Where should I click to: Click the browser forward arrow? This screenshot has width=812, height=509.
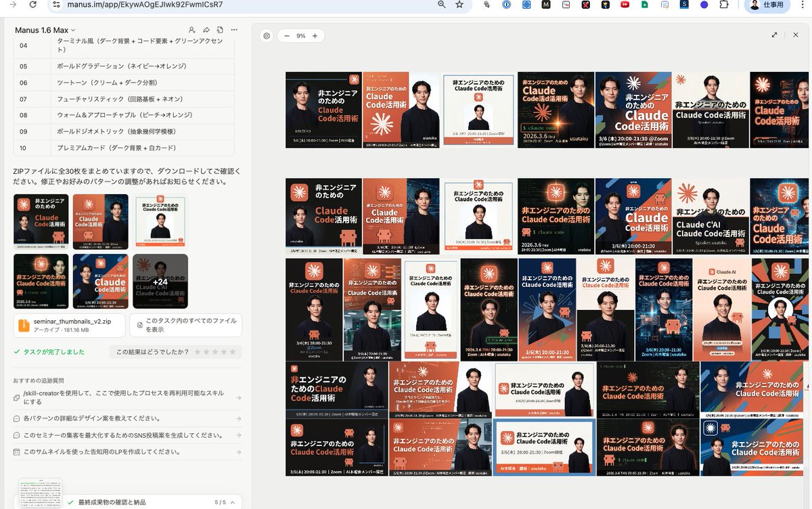coord(13,5)
